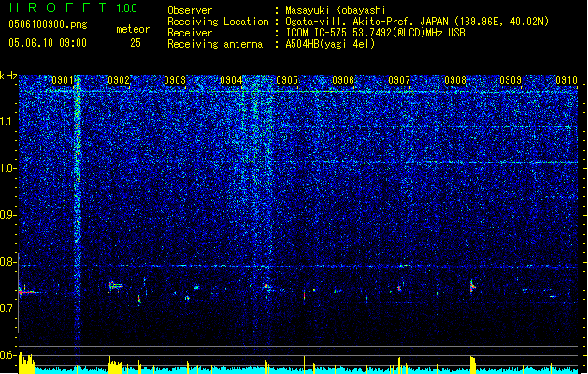The width and height of the screenshot is (588, 374).
Task: Click the 0.6 kHz frequency label
Action: coord(8,355)
